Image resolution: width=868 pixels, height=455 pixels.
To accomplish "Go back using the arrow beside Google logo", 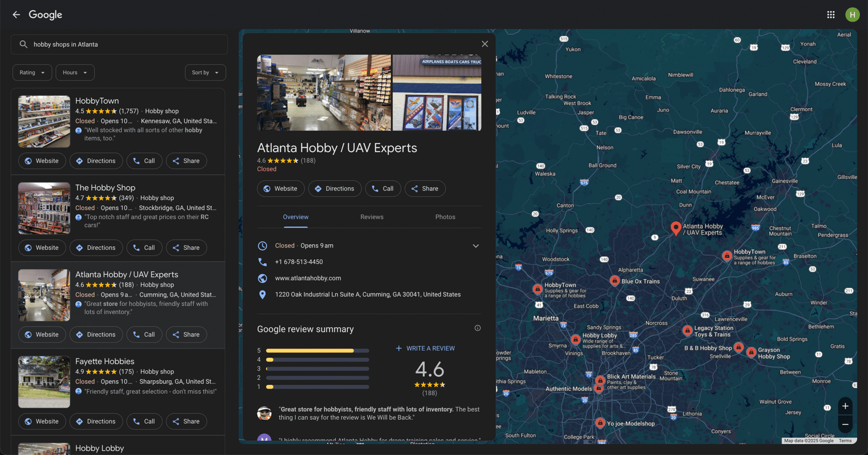I will tap(16, 15).
